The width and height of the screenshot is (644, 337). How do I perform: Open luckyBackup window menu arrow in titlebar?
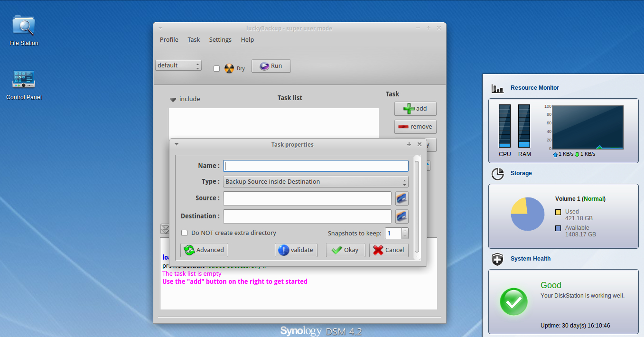click(160, 28)
